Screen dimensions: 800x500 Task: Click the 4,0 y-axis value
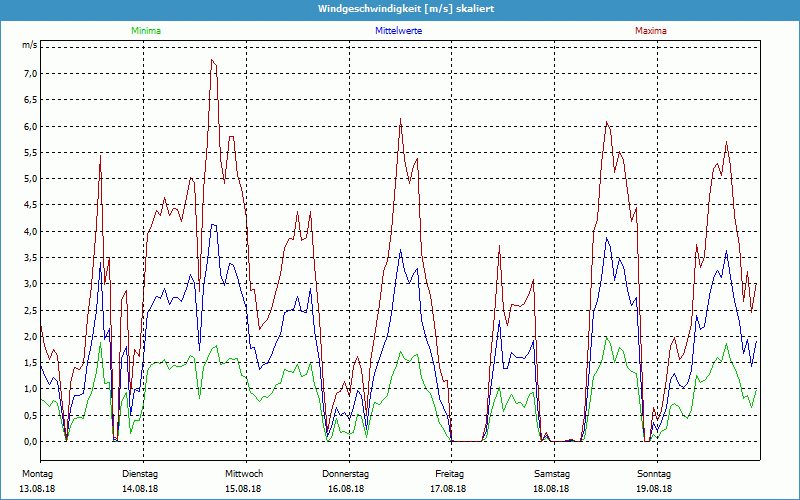click(x=30, y=231)
